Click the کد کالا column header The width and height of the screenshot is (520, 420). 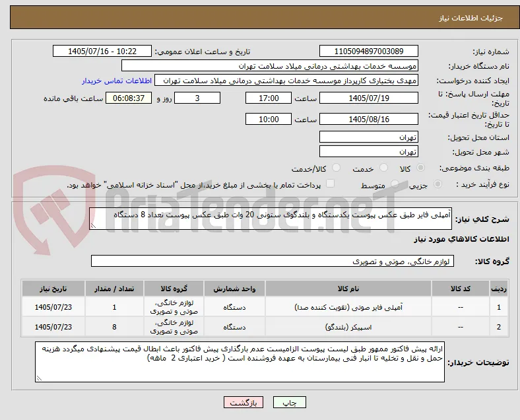click(x=461, y=289)
